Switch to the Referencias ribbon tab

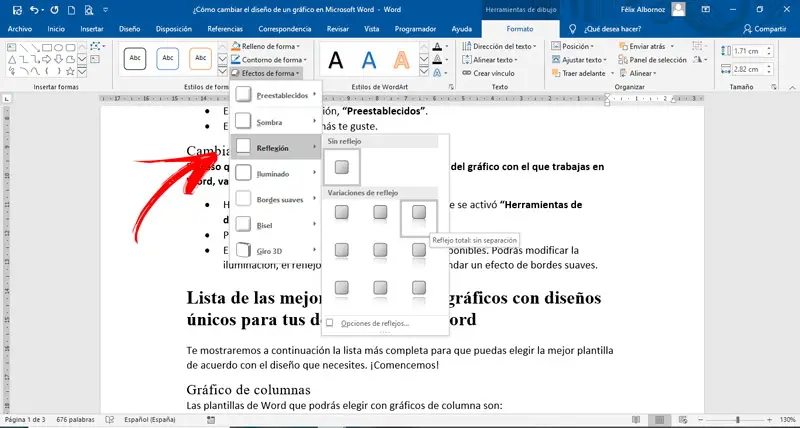(225, 29)
